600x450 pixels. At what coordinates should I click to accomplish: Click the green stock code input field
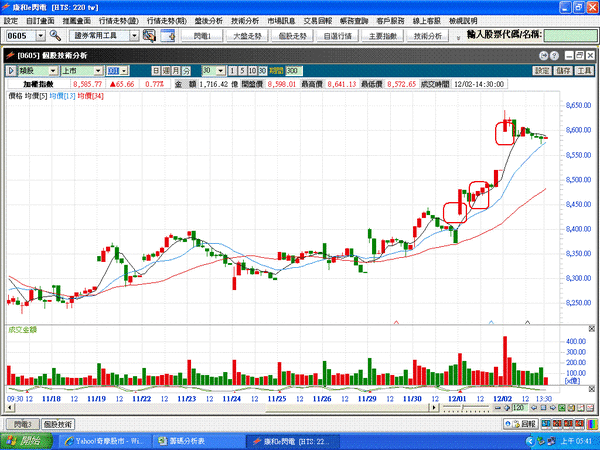click(x=570, y=36)
